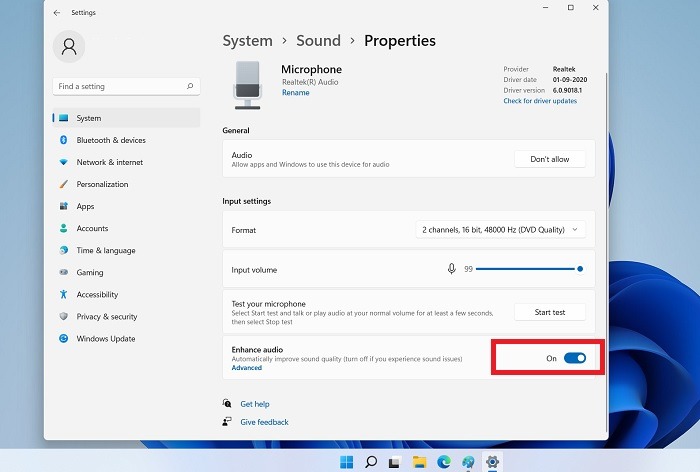Screen dimensions: 700x472
Task: Mute using the input volume microphone icon
Action: (x=451, y=269)
